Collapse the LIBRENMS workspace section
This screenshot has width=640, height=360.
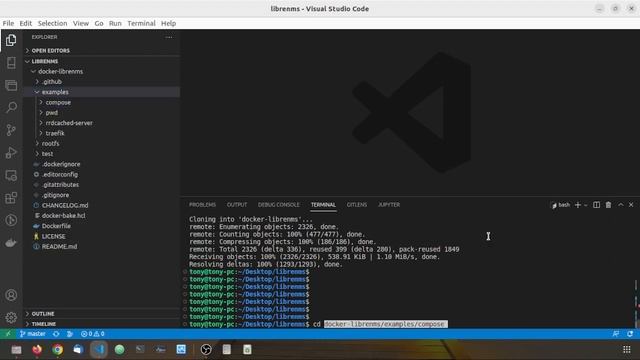pos(45,61)
